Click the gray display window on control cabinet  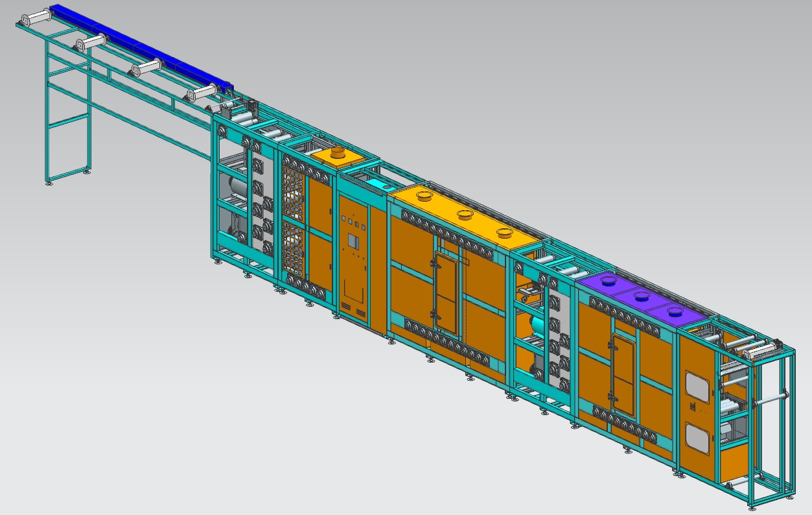tap(354, 242)
